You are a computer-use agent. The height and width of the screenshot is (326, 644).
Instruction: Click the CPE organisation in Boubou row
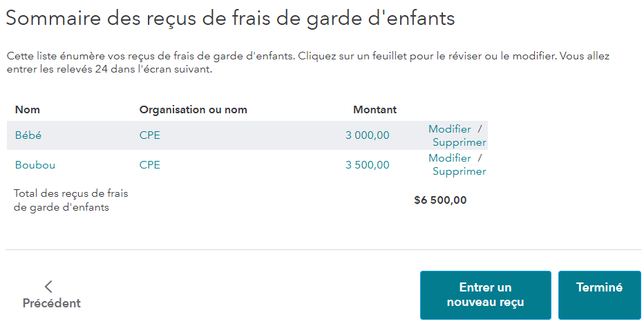click(x=150, y=165)
